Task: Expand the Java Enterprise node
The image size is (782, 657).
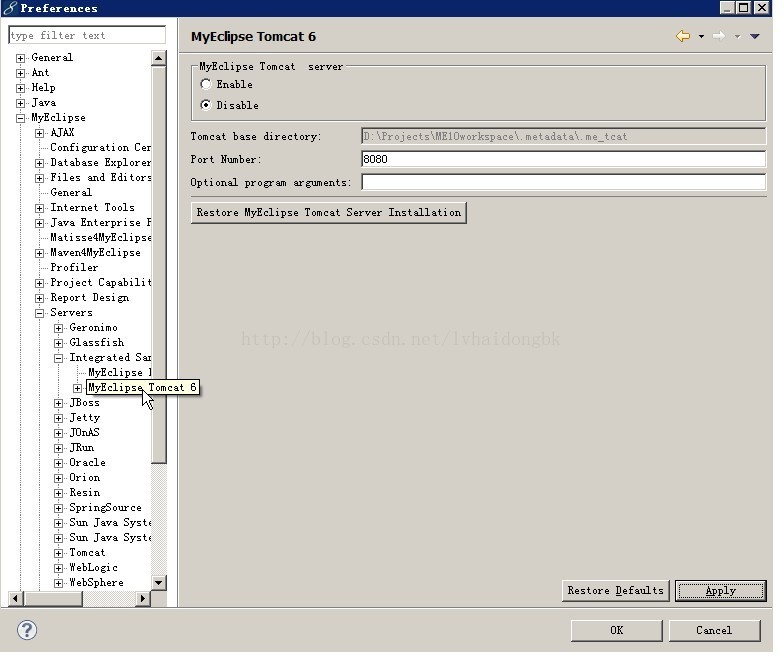Action: (39, 223)
